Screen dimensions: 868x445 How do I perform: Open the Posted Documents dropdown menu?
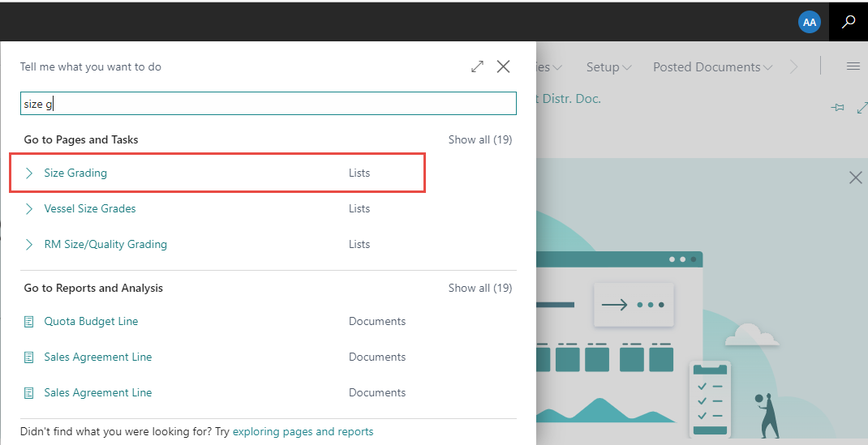(712, 67)
